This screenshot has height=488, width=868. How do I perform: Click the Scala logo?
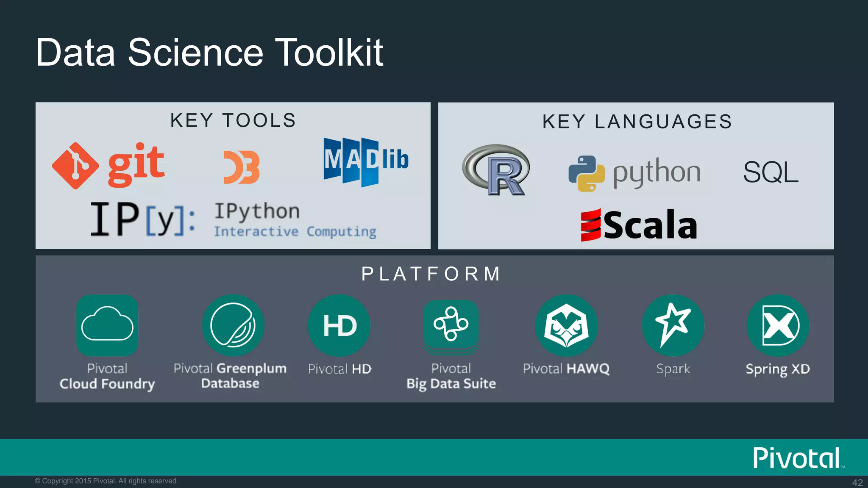[x=639, y=225]
